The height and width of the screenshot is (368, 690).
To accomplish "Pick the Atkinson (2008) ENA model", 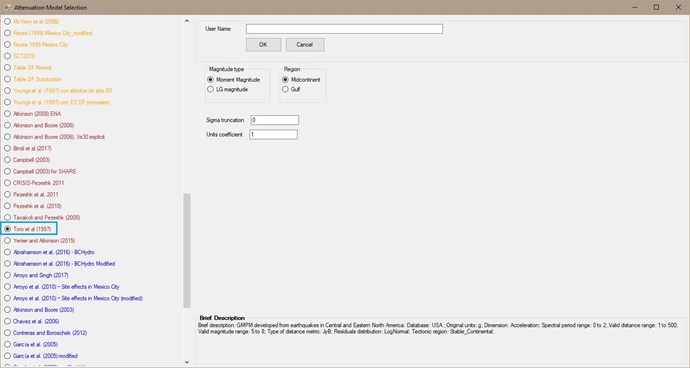I will coord(33,114).
